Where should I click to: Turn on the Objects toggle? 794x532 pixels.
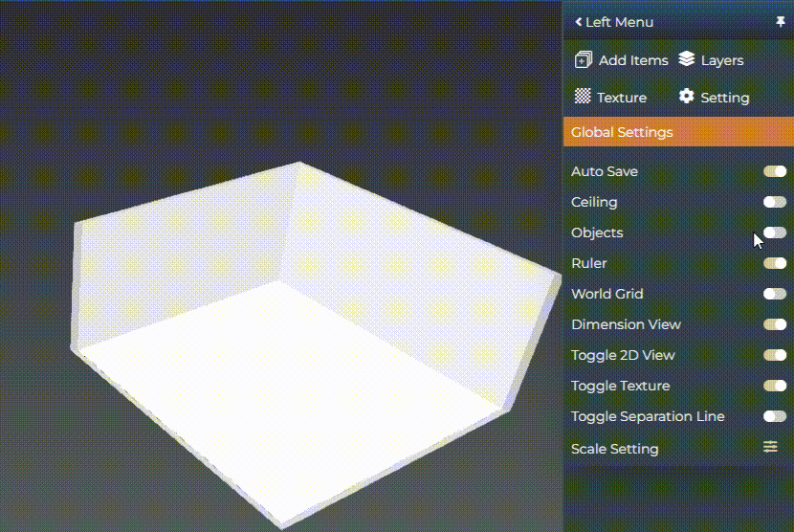point(774,233)
